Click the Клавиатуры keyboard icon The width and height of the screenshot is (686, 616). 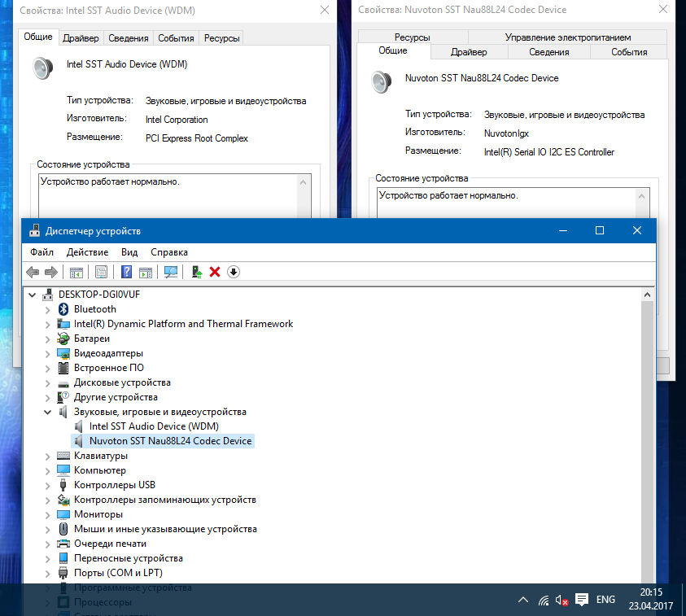click(63, 456)
